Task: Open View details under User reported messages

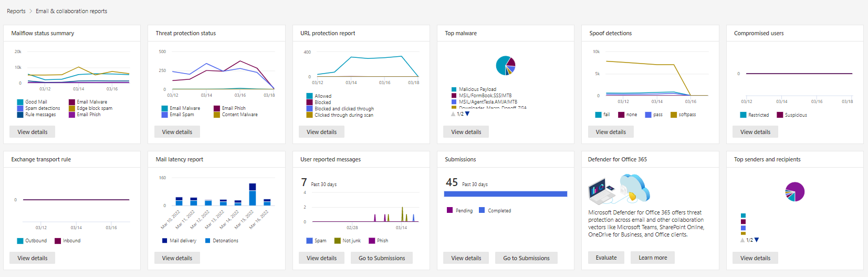Action: point(321,258)
